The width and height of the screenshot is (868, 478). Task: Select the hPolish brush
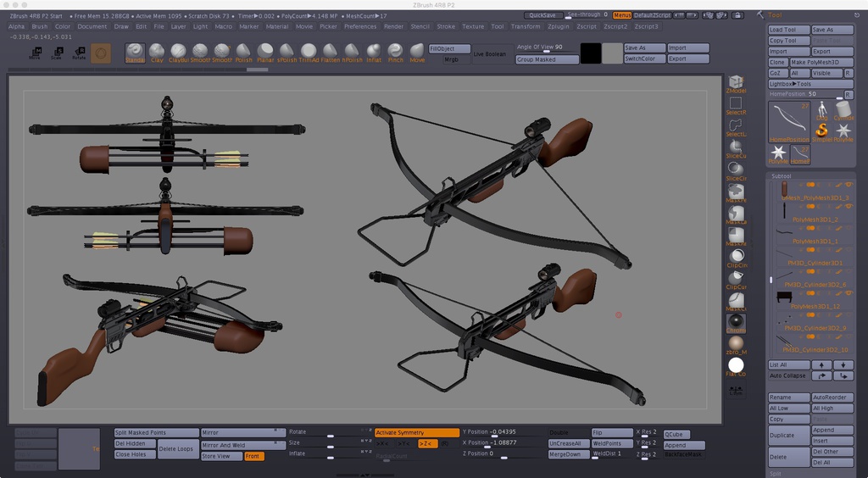352,53
